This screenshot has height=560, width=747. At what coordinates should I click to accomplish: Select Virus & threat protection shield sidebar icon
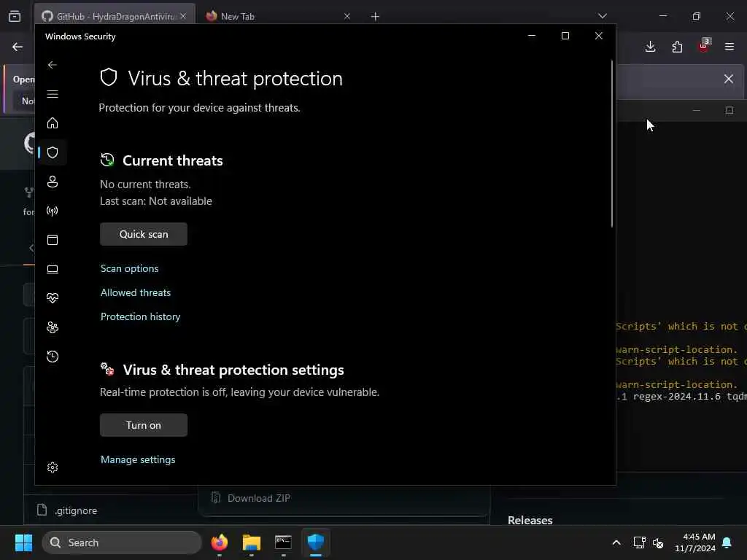53,152
